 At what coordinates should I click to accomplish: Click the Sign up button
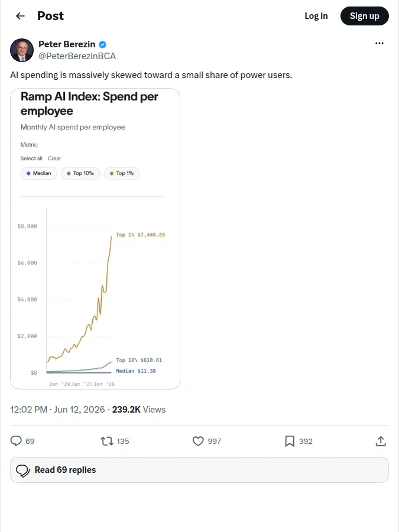click(x=364, y=16)
